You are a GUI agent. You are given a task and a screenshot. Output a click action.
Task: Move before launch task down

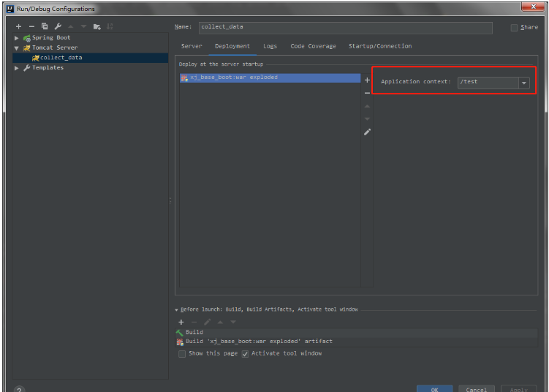[233, 322]
